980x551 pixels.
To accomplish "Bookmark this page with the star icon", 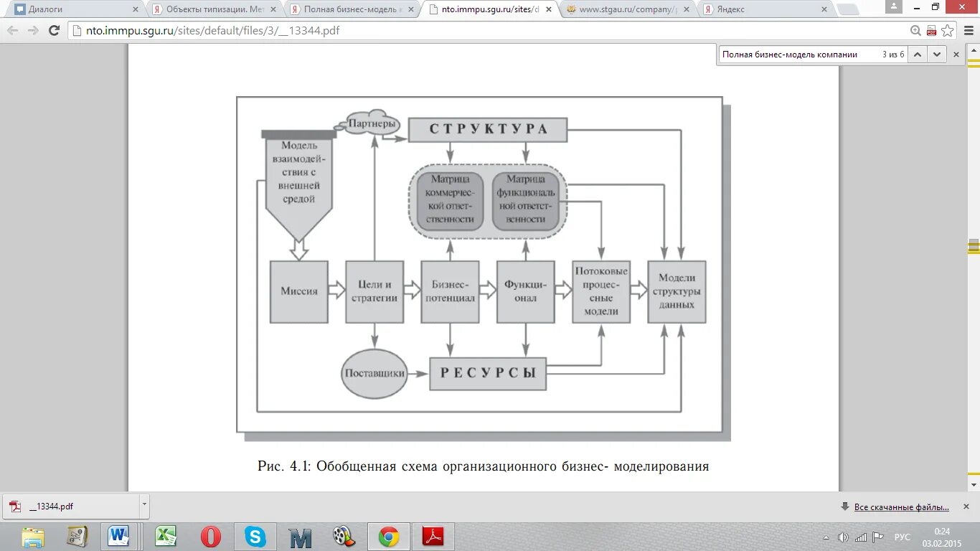I will (x=947, y=30).
